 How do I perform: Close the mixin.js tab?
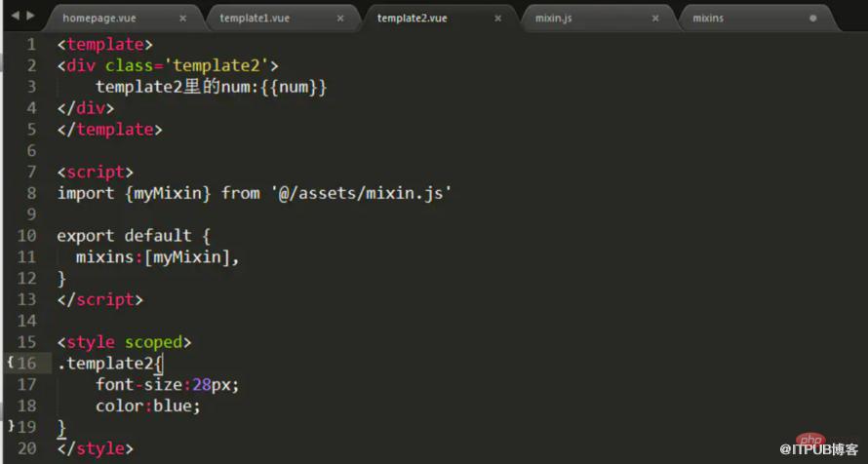coord(655,19)
